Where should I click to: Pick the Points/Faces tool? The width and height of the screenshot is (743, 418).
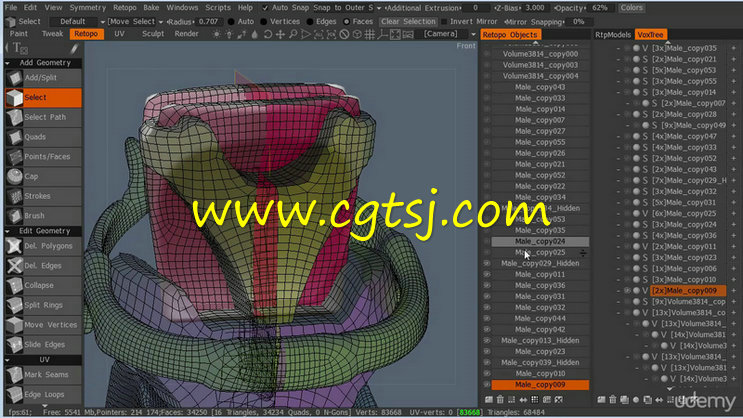pos(43,156)
